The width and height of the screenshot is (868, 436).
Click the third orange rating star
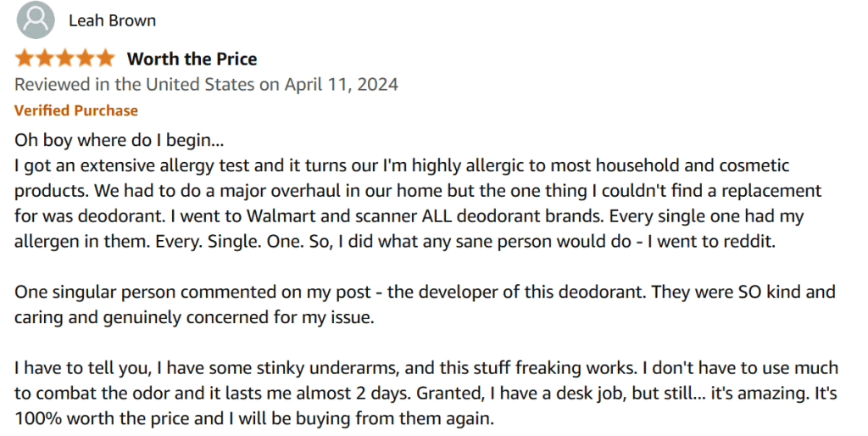click(64, 59)
